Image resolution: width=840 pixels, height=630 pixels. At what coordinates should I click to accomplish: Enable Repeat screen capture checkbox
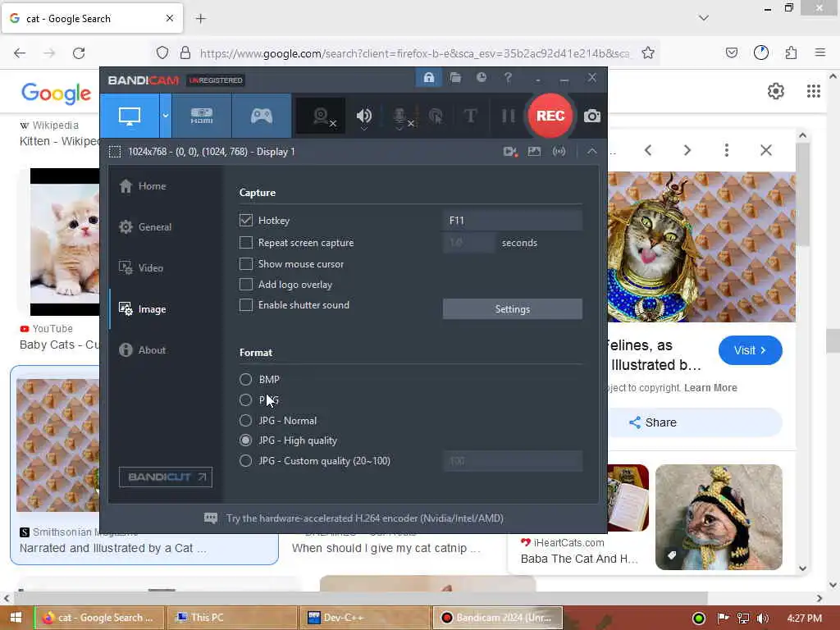click(x=246, y=243)
